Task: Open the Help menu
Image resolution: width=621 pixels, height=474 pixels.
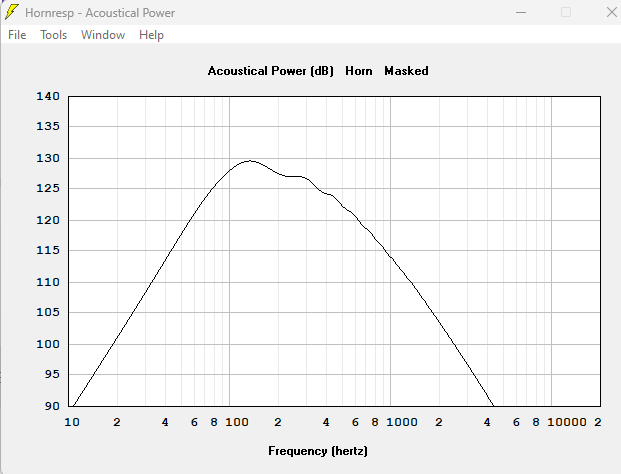Action: click(151, 35)
